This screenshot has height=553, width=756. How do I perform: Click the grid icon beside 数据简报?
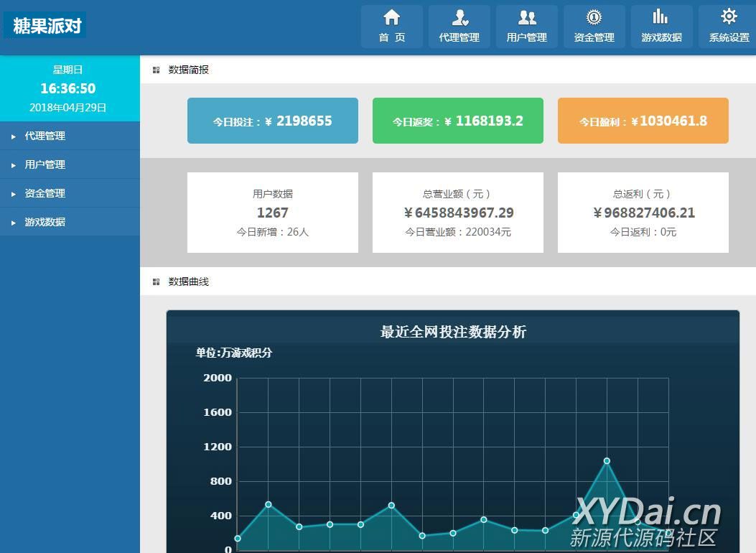pos(157,70)
